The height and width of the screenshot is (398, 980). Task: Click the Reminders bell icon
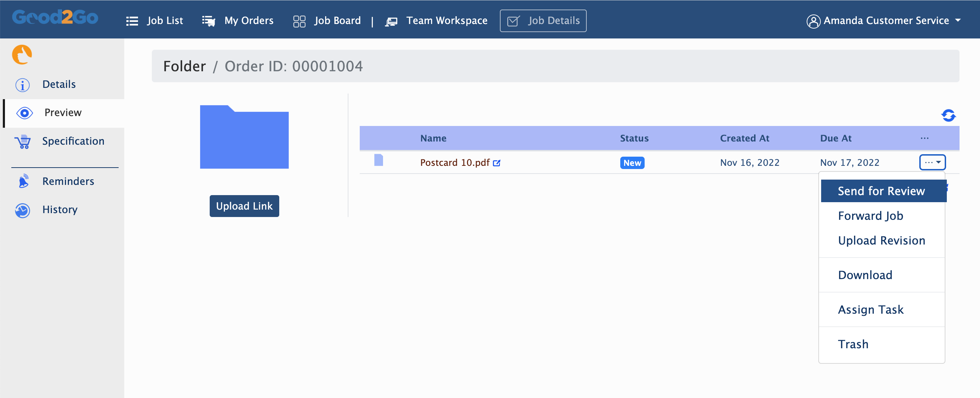click(x=23, y=181)
